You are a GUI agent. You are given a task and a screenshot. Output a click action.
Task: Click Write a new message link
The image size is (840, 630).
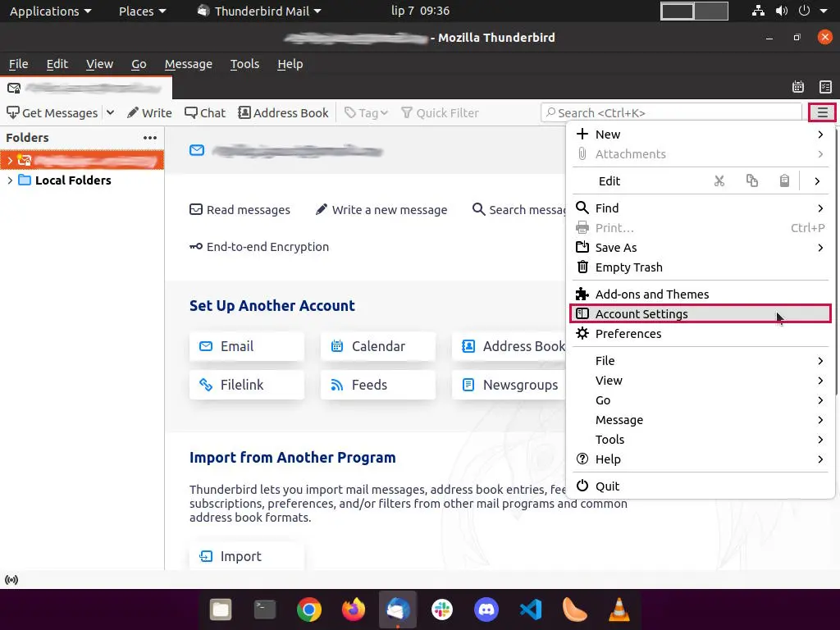coord(381,210)
